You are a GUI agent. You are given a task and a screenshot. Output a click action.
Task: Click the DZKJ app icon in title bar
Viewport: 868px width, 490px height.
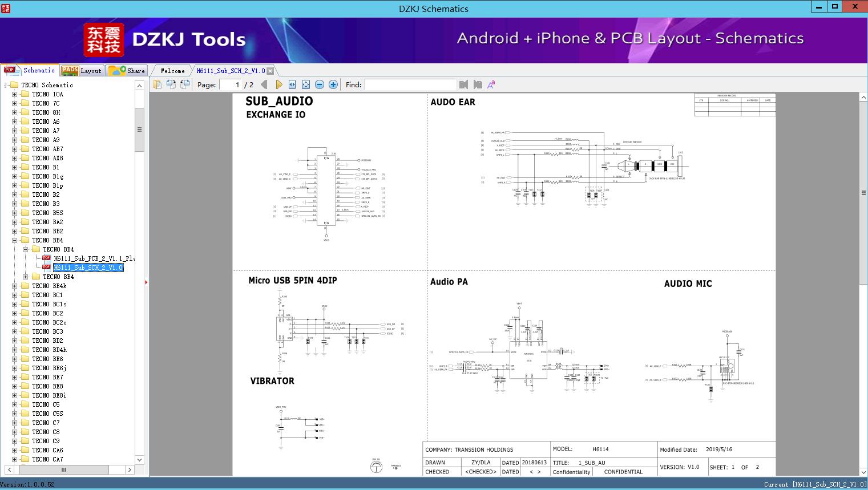pos(5,9)
